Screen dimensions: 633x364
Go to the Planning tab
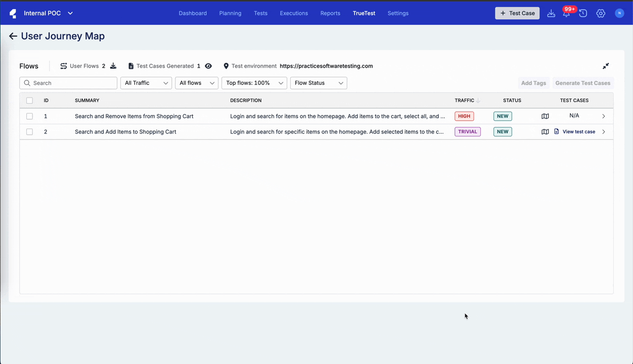pyautogui.click(x=230, y=13)
